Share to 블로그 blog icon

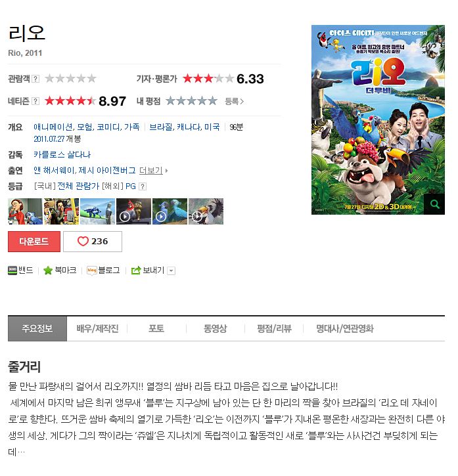pyautogui.click(x=91, y=270)
